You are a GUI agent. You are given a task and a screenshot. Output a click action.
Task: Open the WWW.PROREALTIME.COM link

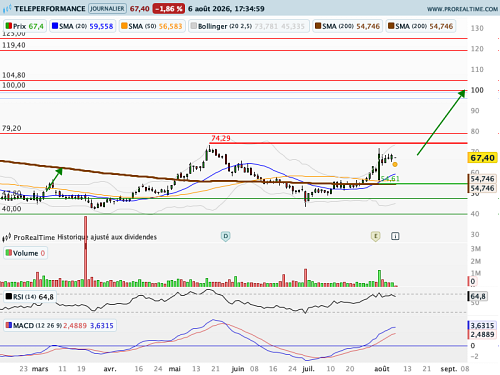pos(462,9)
